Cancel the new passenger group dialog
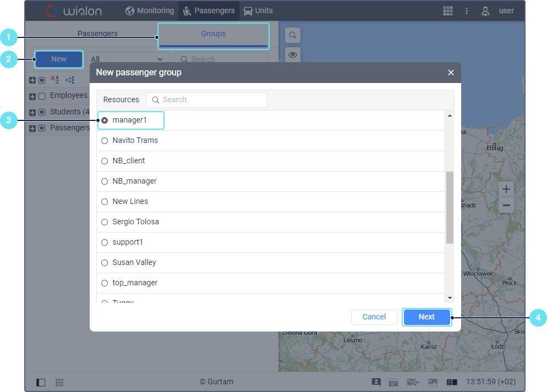Screen dimensions: 547x392 point(374,317)
